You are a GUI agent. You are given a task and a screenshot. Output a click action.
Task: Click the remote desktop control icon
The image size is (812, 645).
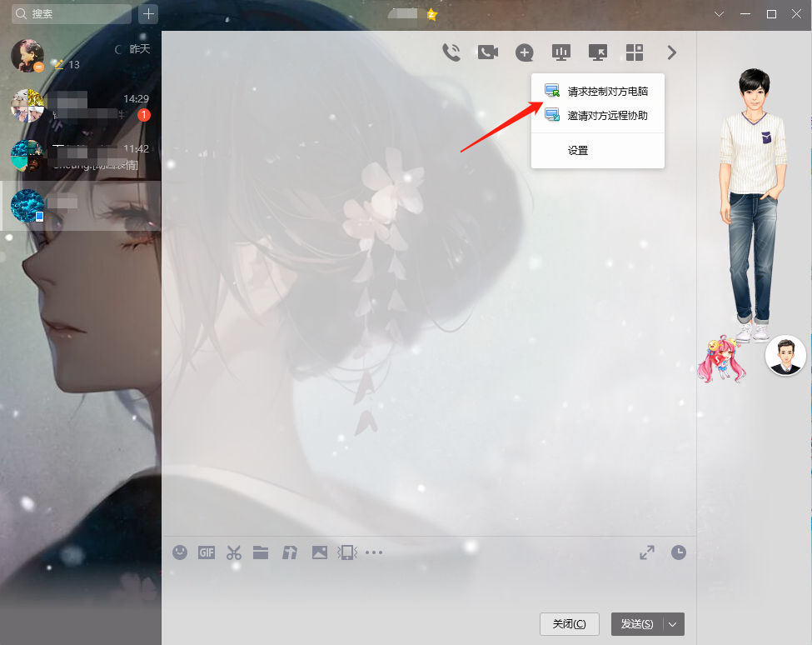point(598,52)
